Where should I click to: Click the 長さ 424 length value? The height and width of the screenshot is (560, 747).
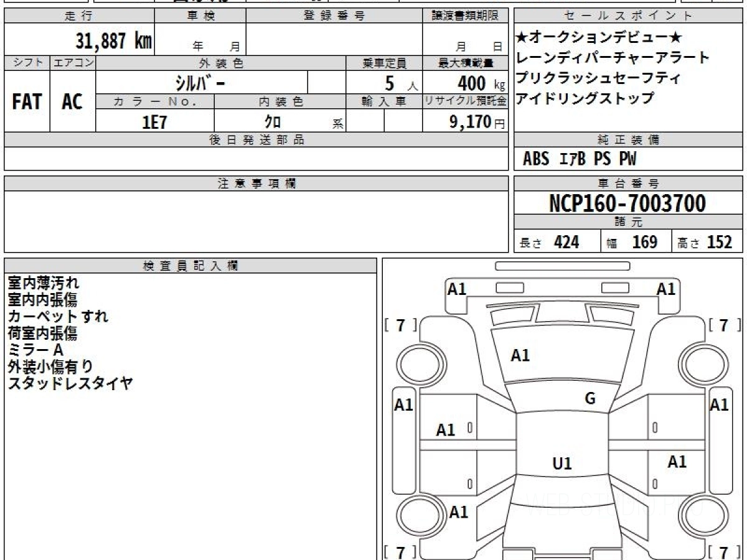click(x=550, y=242)
